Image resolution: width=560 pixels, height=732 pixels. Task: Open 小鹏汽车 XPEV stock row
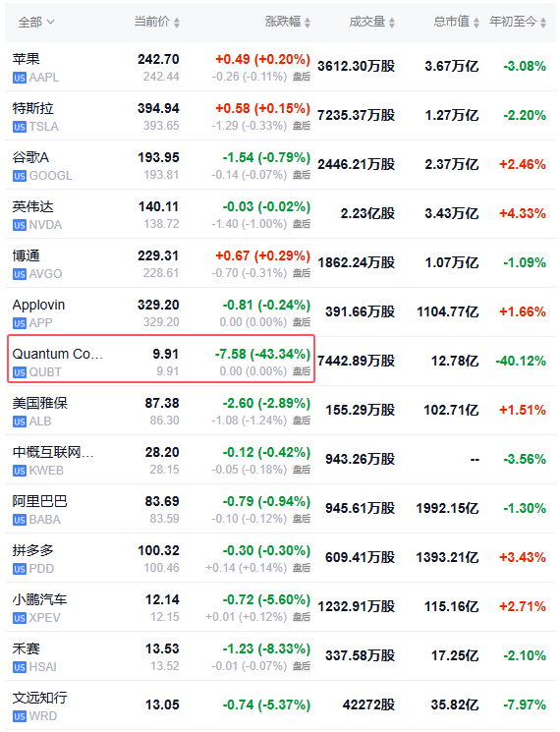[x=280, y=607]
